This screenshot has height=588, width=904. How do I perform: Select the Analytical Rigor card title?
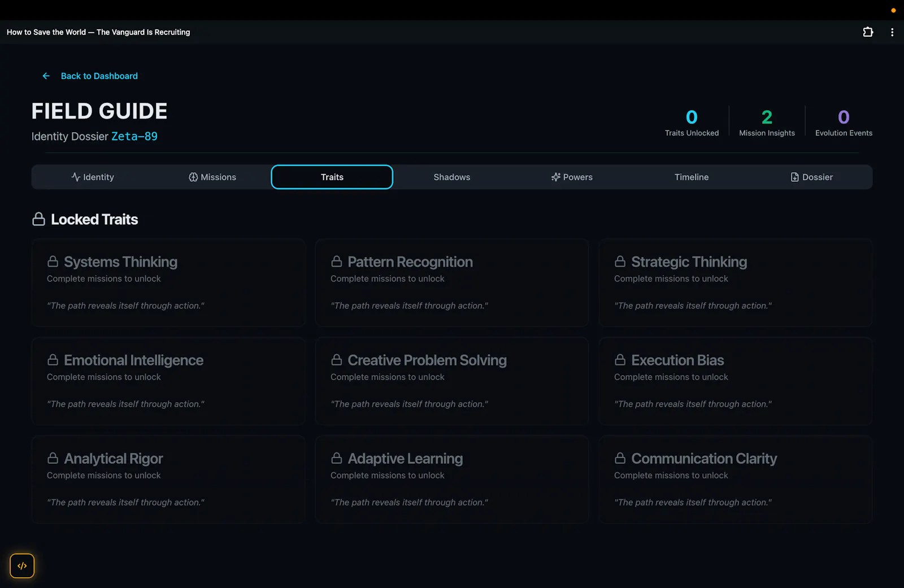pos(113,458)
